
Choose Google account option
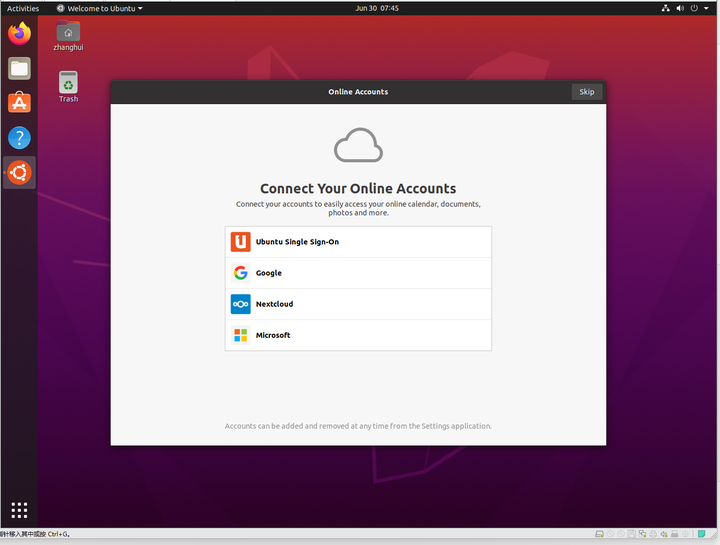(358, 273)
